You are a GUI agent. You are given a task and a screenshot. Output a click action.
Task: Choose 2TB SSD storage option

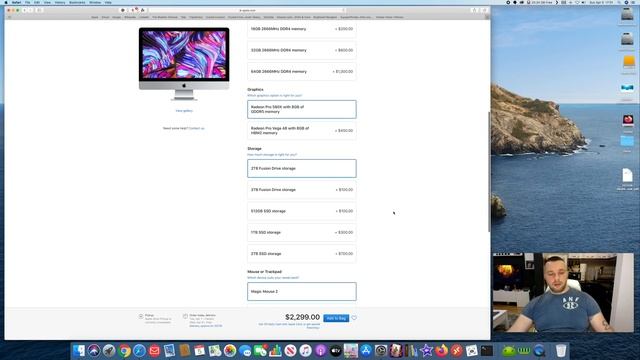click(x=302, y=253)
